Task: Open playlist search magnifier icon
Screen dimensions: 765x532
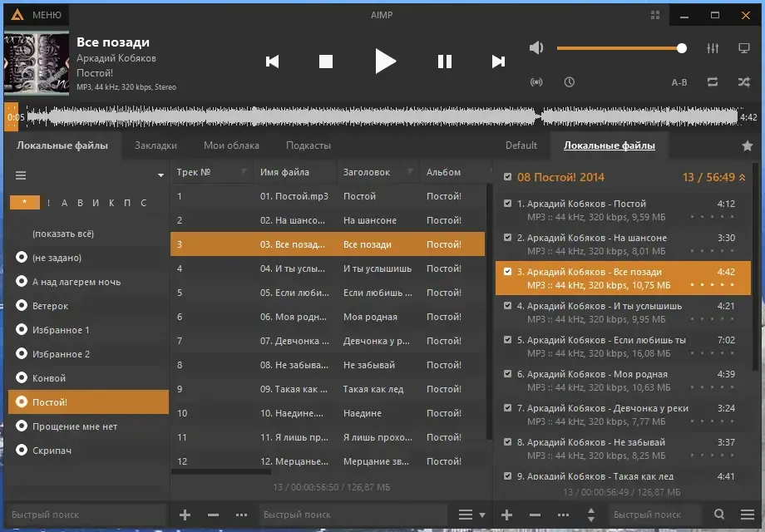Action: point(719,514)
